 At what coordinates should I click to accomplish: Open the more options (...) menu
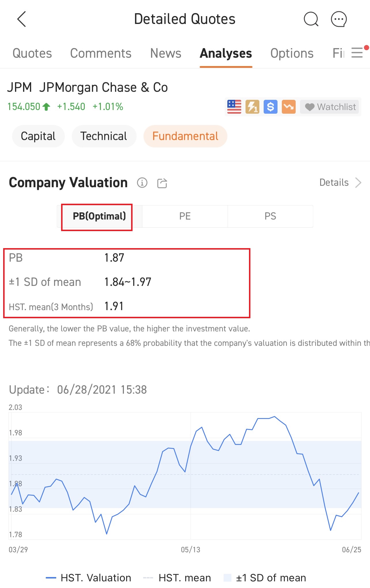(x=339, y=19)
